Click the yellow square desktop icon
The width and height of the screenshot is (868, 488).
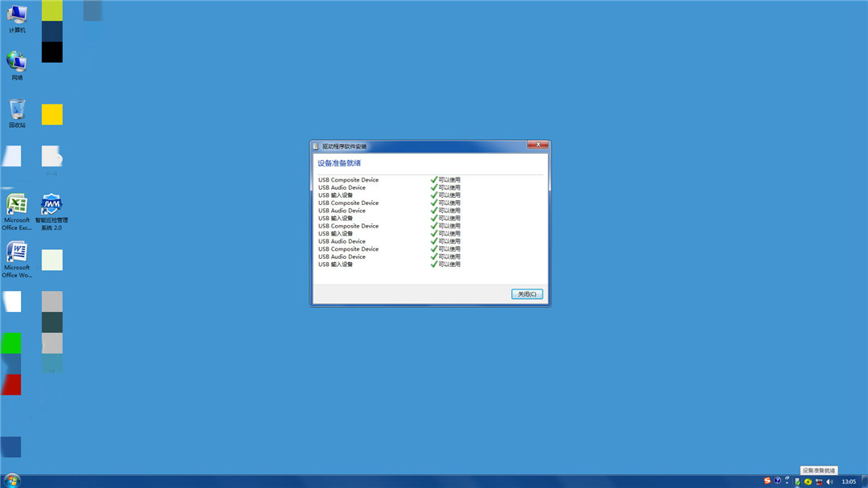[52, 114]
